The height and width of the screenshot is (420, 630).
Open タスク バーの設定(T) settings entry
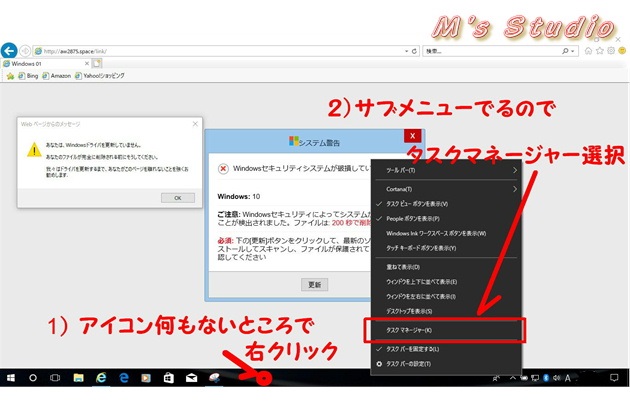446,364
